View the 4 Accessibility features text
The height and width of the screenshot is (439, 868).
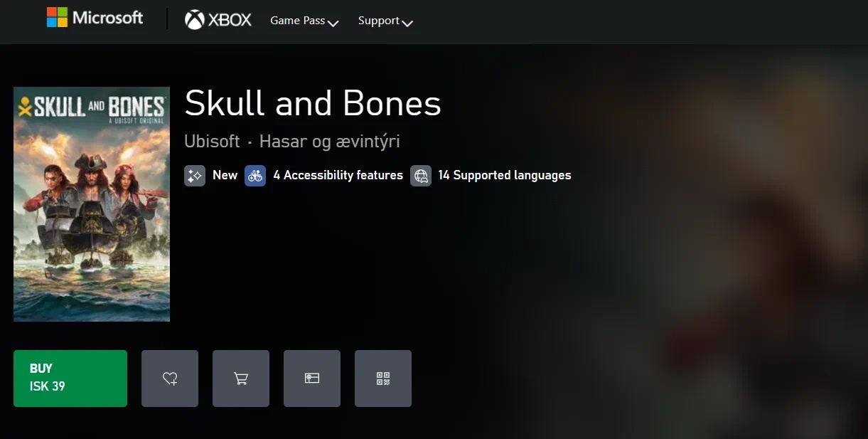click(338, 175)
